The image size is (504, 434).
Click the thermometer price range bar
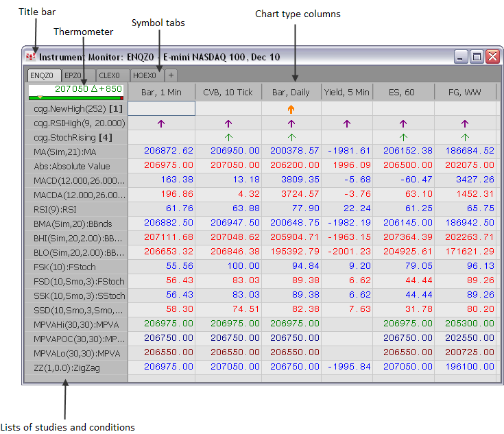(76, 98)
